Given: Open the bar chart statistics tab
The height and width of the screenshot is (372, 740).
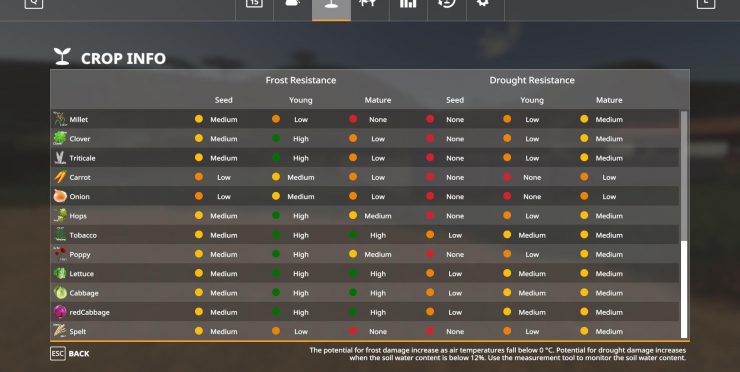Looking at the screenshot, I should 408,3.
